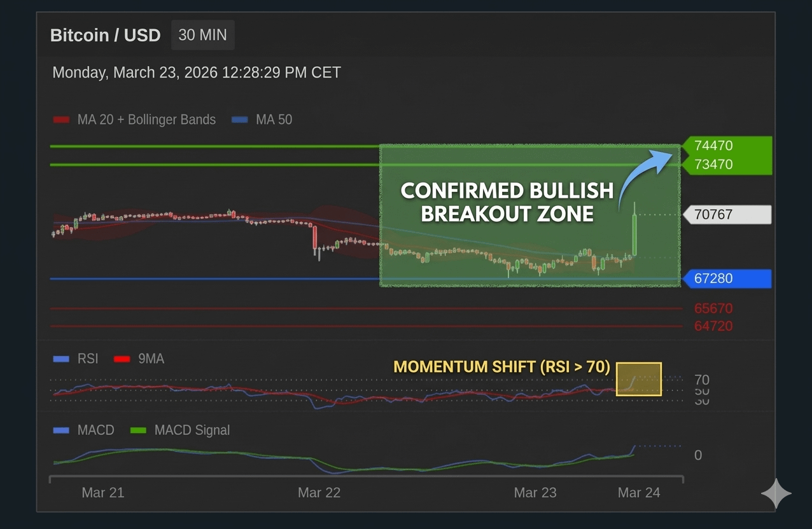812x529 pixels.
Task: Click the Mar 24 date on time axis
Action: click(640, 493)
